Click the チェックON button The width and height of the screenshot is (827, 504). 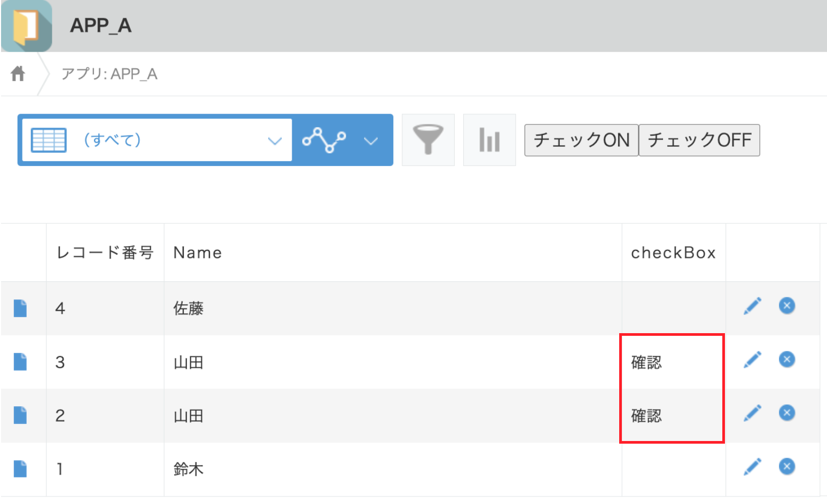point(581,140)
